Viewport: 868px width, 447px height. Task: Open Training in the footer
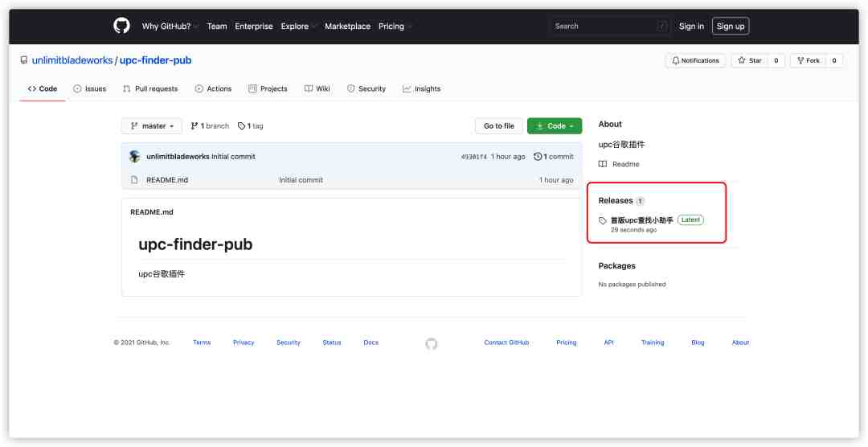pyautogui.click(x=653, y=342)
